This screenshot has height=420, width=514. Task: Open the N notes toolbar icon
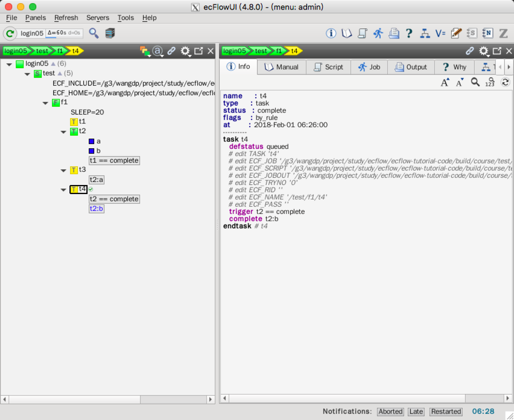(x=487, y=33)
